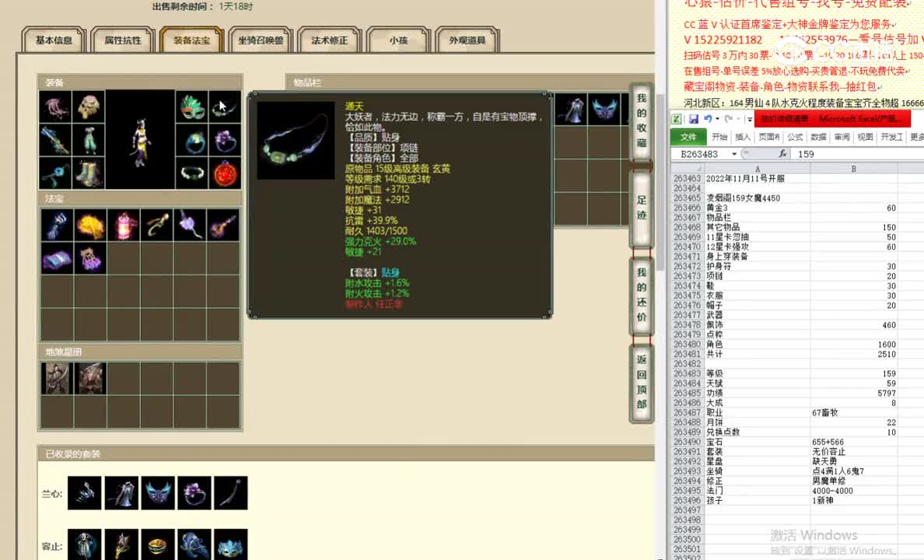
Task: Open the Excel 插入 ribbon tab
Action: point(743,137)
